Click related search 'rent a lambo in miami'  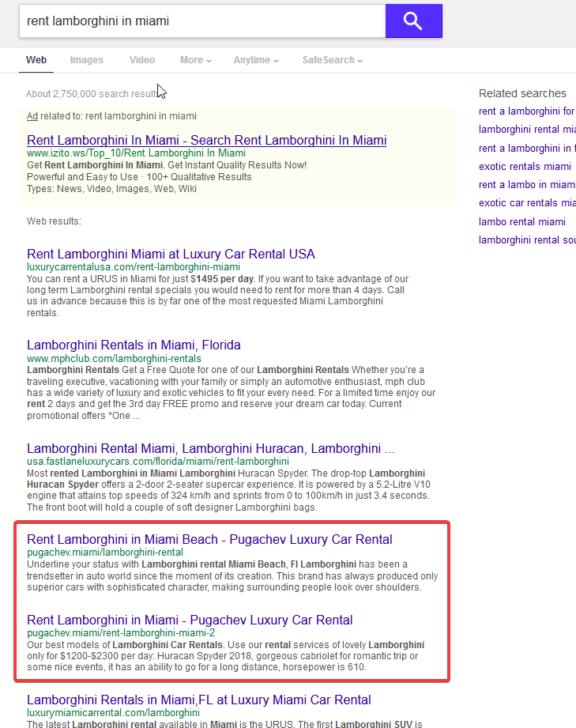tap(527, 185)
